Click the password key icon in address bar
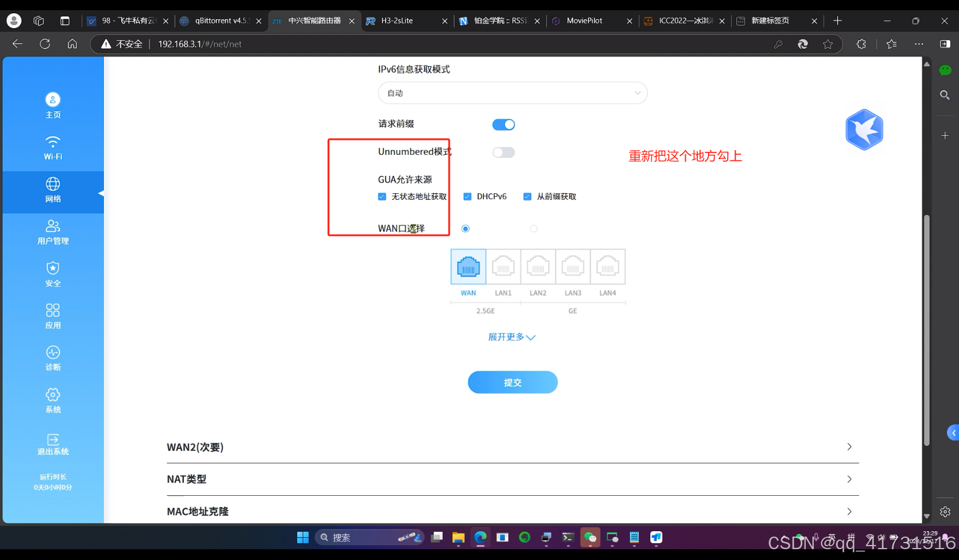 tap(778, 44)
